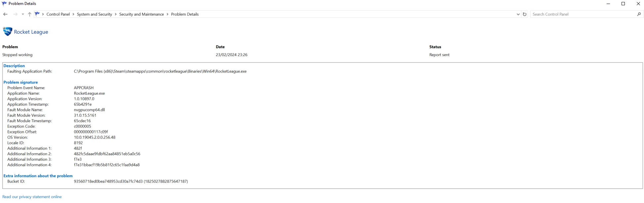Click the Back arrow in navigation bar

(x=5, y=14)
